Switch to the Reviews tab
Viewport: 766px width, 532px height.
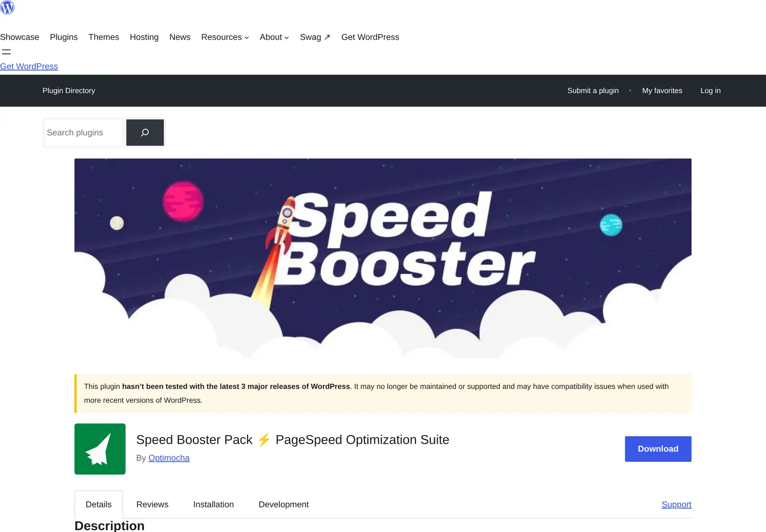[152, 504]
